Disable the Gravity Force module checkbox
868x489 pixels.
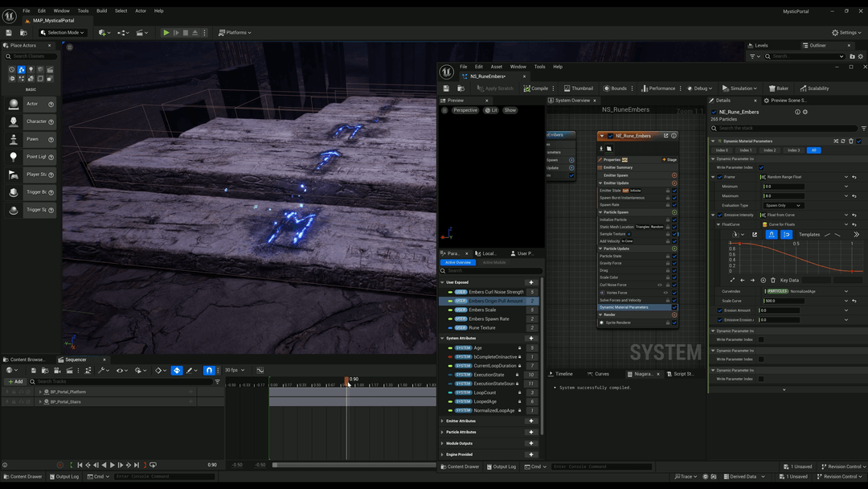pyautogui.click(x=673, y=263)
